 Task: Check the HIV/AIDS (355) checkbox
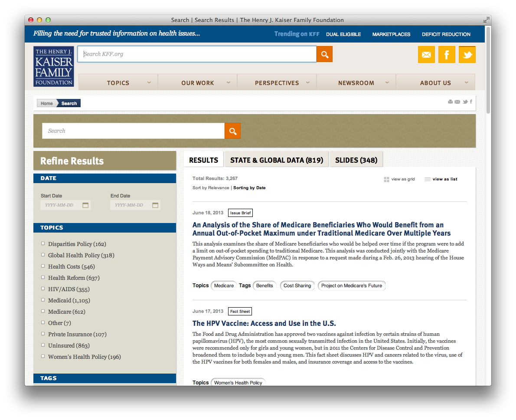pos(43,289)
